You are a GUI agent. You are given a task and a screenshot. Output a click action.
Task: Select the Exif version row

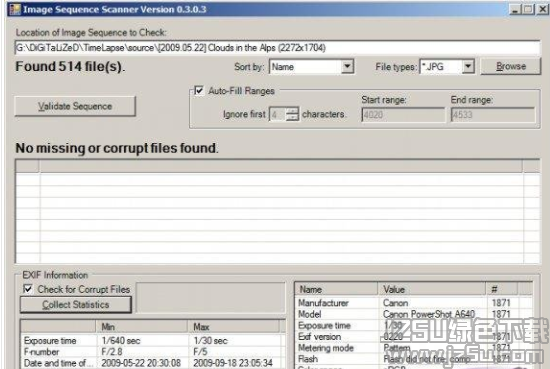pos(414,336)
